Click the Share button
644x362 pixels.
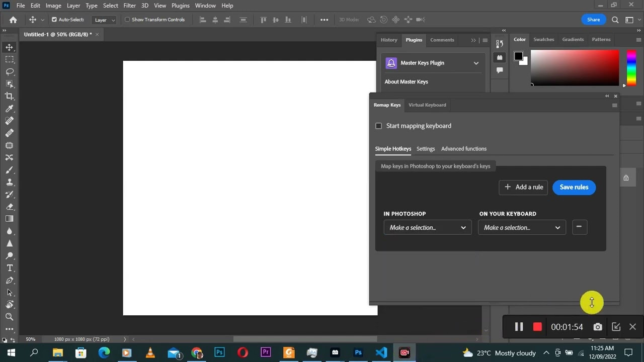(593, 20)
